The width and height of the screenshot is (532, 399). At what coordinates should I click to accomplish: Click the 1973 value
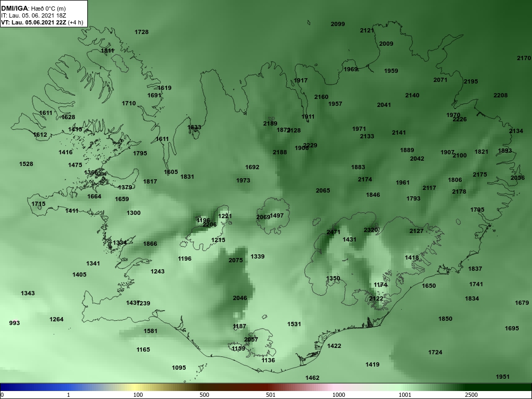pyautogui.click(x=243, y=180)
